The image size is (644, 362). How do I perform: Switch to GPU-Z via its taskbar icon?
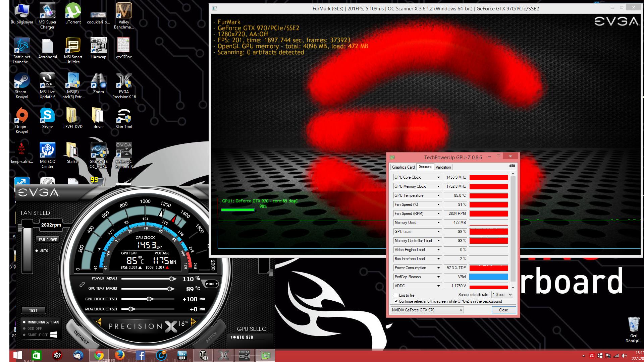click(x=265, y=355)
